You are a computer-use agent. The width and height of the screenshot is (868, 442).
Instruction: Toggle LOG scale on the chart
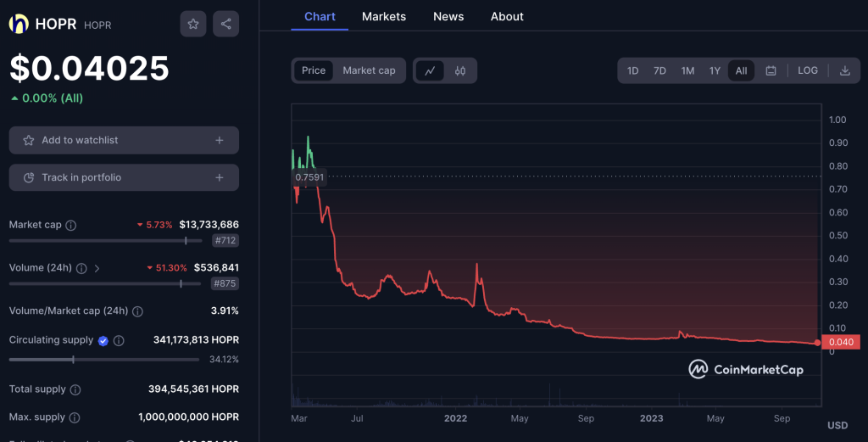[x=808, y=71]
